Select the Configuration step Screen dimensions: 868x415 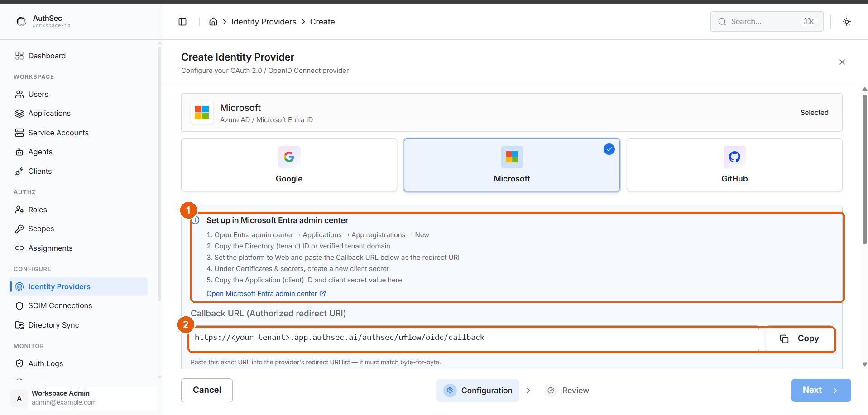(x=478, y=390)
